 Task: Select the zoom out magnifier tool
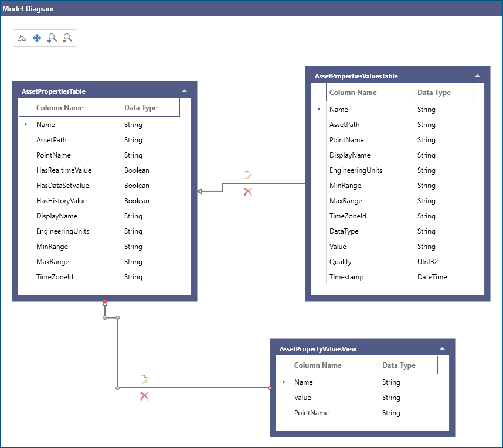(66, 37)
